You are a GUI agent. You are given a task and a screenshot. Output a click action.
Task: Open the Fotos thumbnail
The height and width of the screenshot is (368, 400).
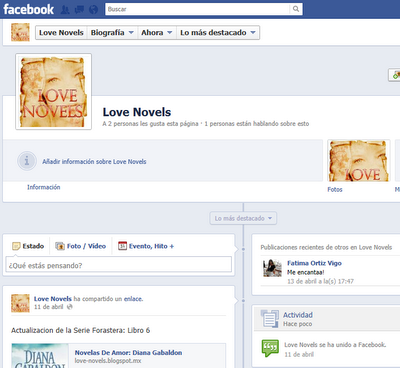359,161
